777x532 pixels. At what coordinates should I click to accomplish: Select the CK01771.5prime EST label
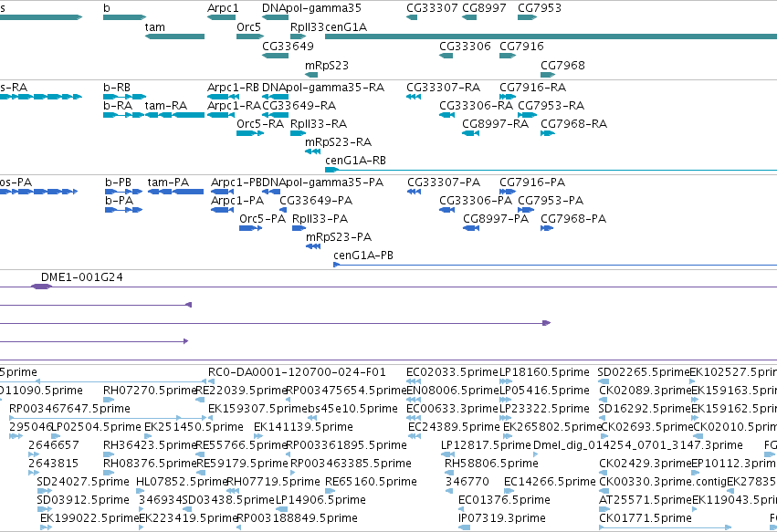pos(646,518)
